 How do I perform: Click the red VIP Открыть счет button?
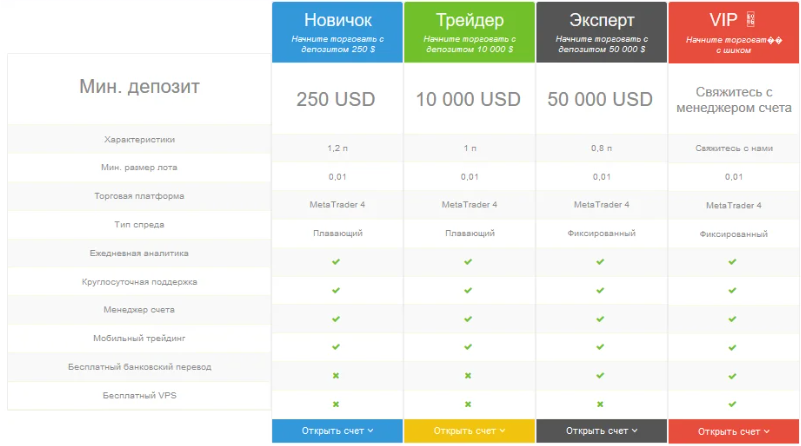(x=733, y=432)
